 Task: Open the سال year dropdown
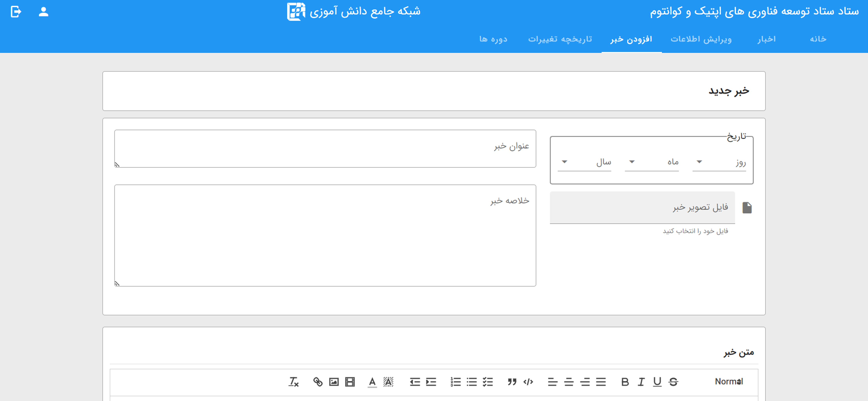584,162
